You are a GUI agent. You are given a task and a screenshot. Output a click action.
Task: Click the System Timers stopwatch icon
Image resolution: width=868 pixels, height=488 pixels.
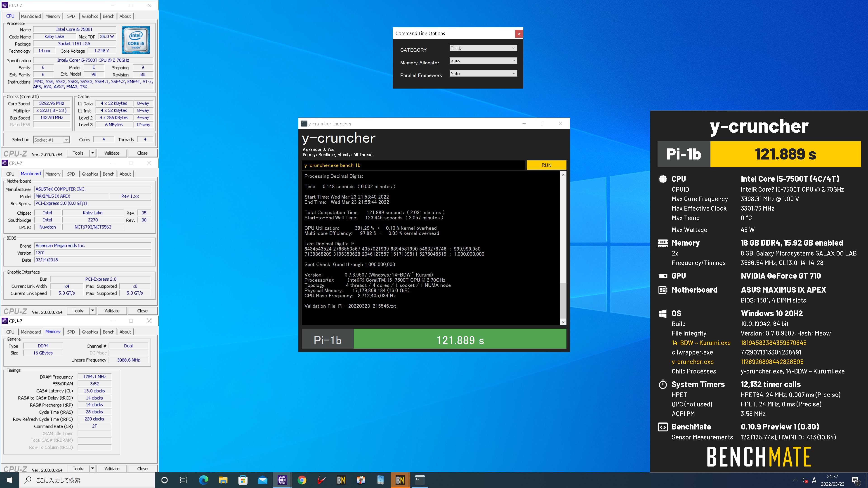(x=663, y=384)
